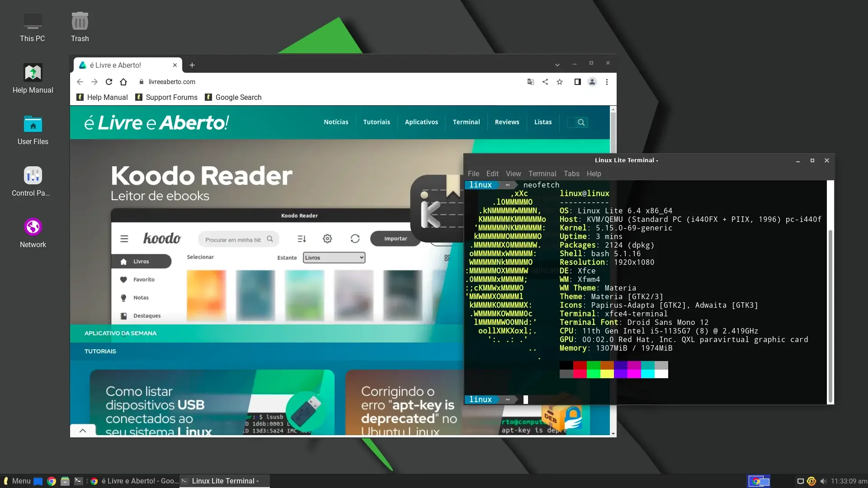Open the file manager taskbar launcher
The height and width of the screenshot is (488, 868).
tap(65, 481)
